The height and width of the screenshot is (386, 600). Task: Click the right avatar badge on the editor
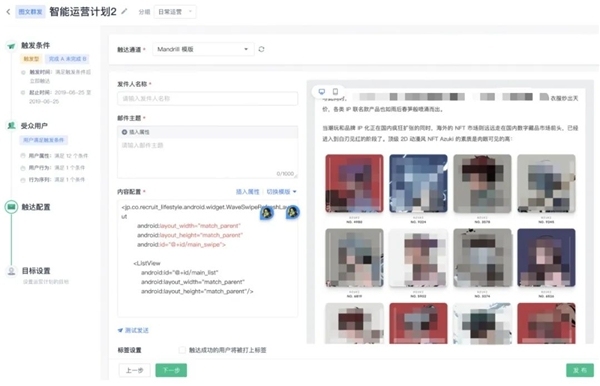pos(292,212)
